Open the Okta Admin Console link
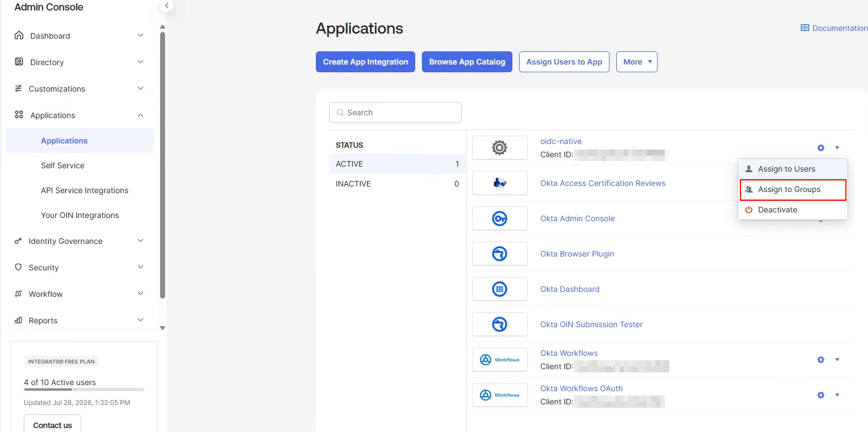 578,218
